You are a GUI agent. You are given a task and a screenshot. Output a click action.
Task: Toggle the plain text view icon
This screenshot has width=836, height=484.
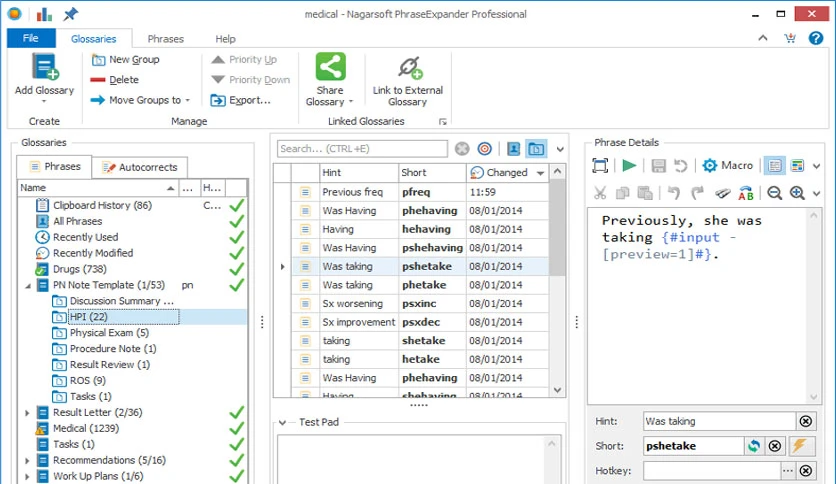(775, 166)
